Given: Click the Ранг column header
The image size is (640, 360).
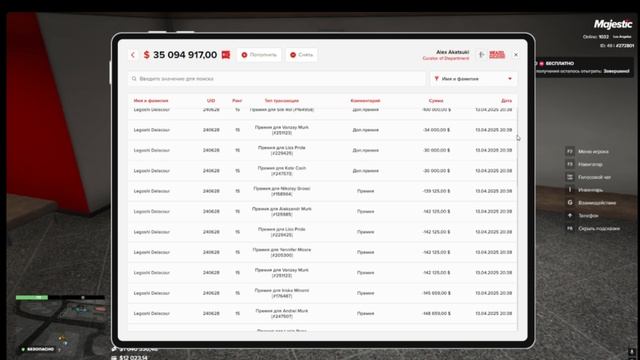Looking at the screenshot, I should [x=237, y=100].
